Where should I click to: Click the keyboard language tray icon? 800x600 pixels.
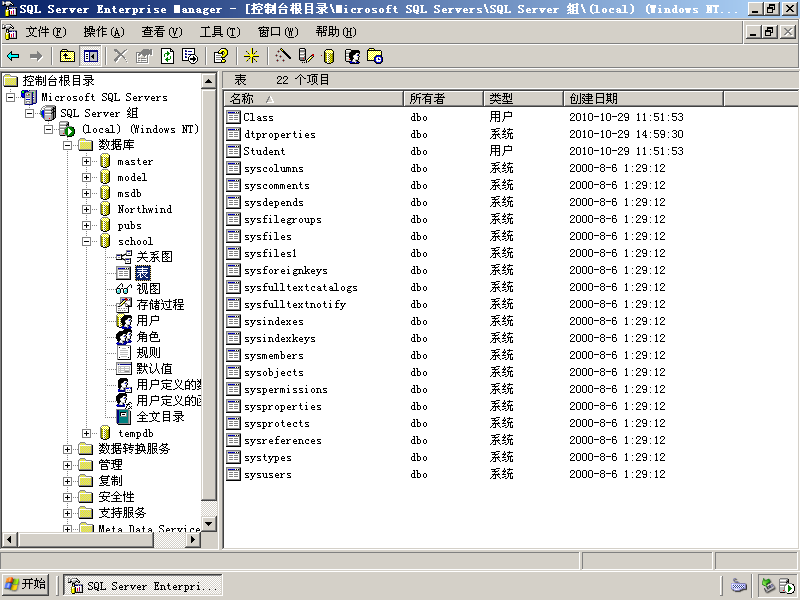click(738, 585)
